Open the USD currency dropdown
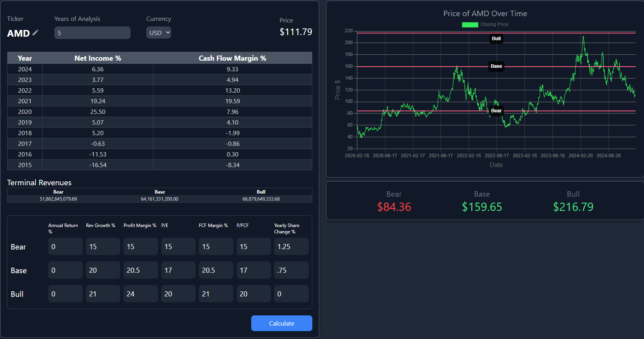 [x=159, y=33]
